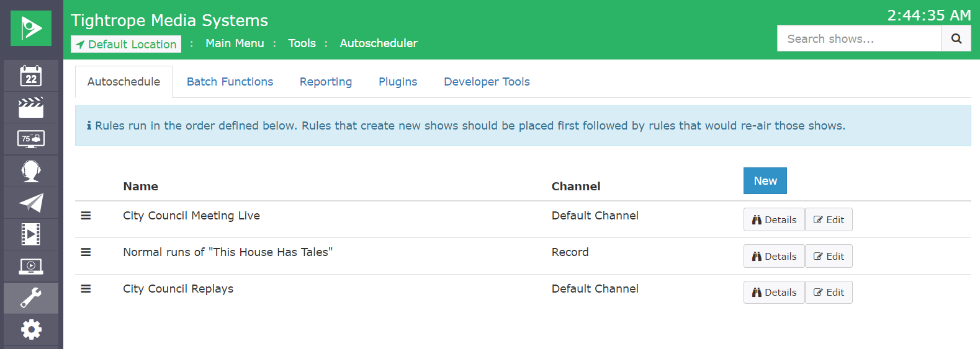This screenshot has width=980, height=349.
Task: Click the laptop playback icon
Action: pyautogui.click(x=31, y=267)
